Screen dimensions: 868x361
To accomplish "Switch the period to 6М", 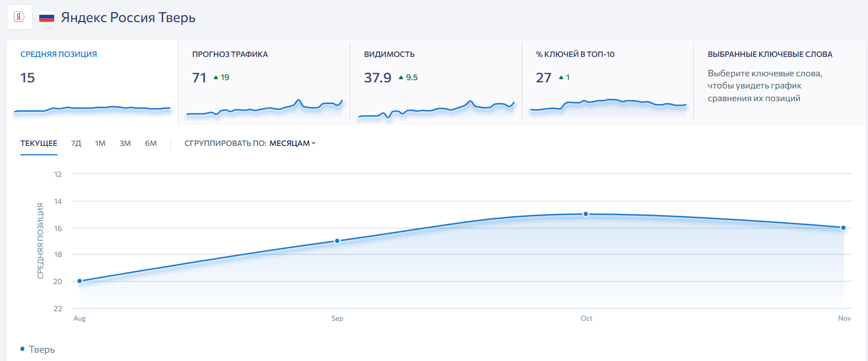I will click(x=151, y=144).
